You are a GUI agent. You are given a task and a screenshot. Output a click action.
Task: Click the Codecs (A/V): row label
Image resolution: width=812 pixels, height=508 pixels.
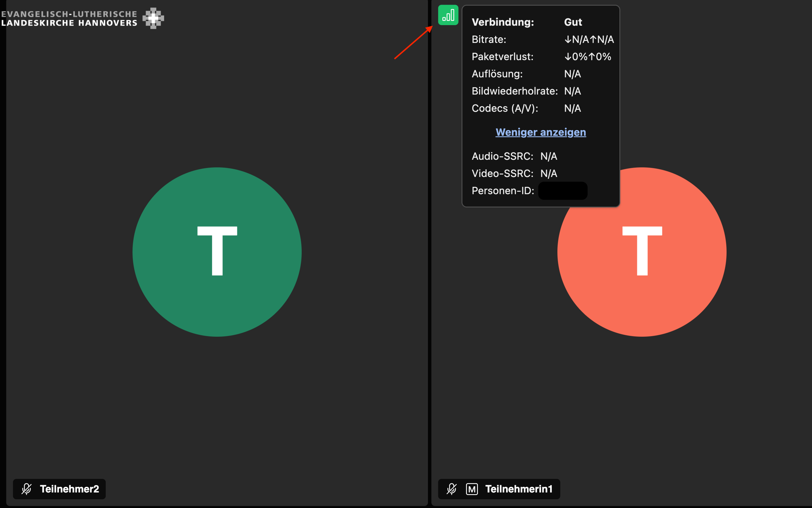coord(505,108)
